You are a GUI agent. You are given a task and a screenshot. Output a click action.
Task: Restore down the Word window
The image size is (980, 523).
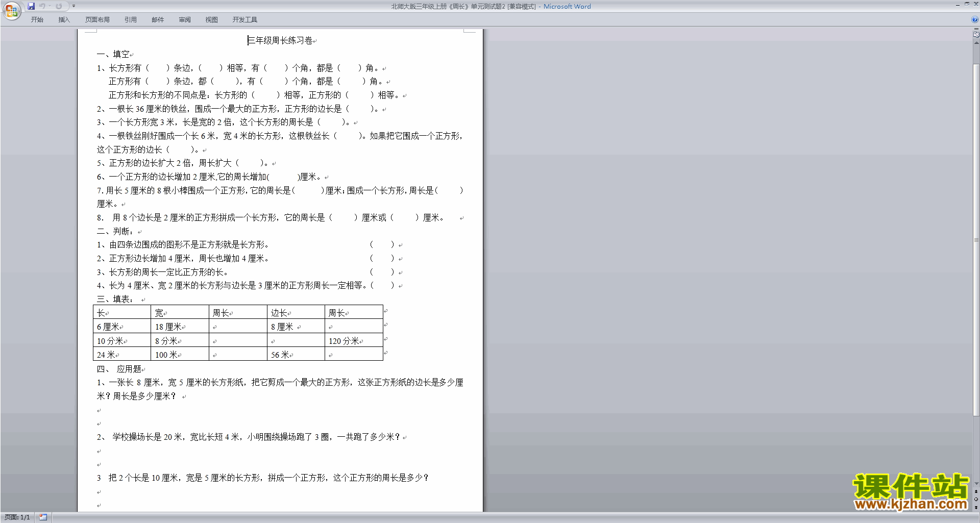(967, 4)
